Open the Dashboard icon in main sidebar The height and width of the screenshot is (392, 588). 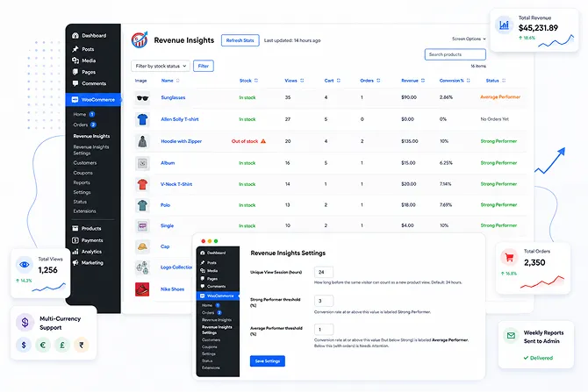pos(75,36)
